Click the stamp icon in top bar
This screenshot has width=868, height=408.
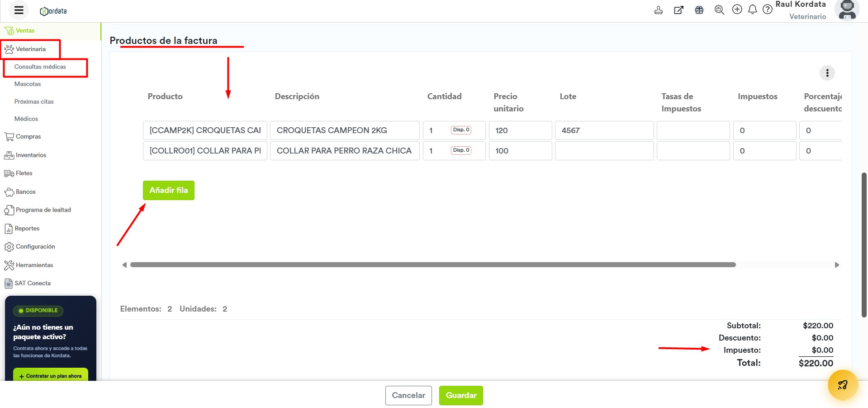(x=659, y=10)
